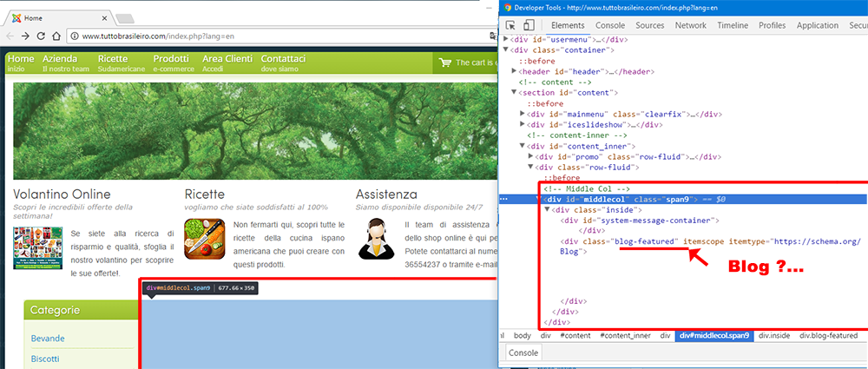Select div.blog-featured in the breadcrumb bar

click(x=828, y=335)
